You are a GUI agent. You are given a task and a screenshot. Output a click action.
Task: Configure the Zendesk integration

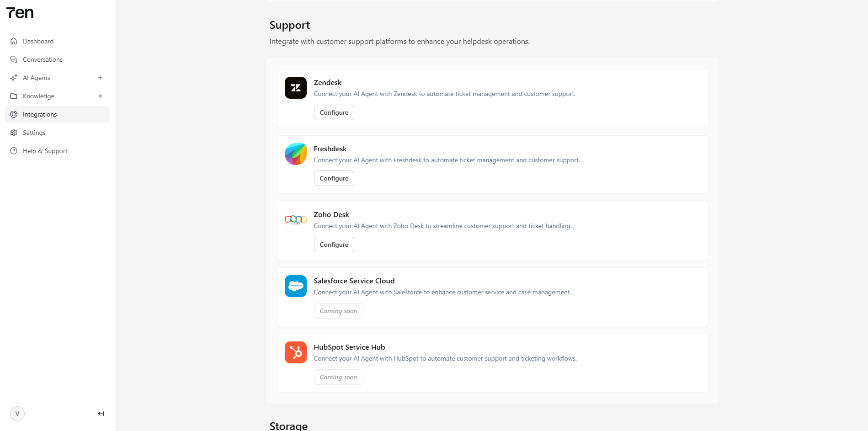(334, 112)
